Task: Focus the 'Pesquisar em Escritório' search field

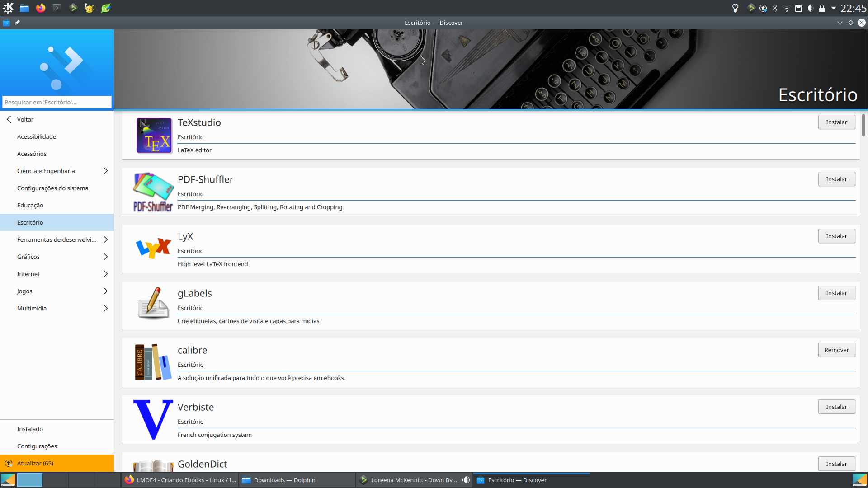Action: (57, 102)
